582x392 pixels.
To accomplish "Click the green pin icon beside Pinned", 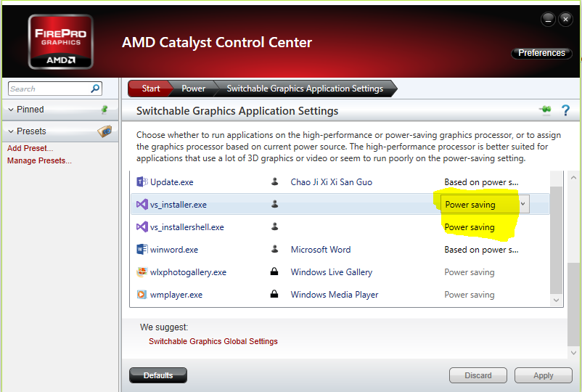I will [104, 110].
